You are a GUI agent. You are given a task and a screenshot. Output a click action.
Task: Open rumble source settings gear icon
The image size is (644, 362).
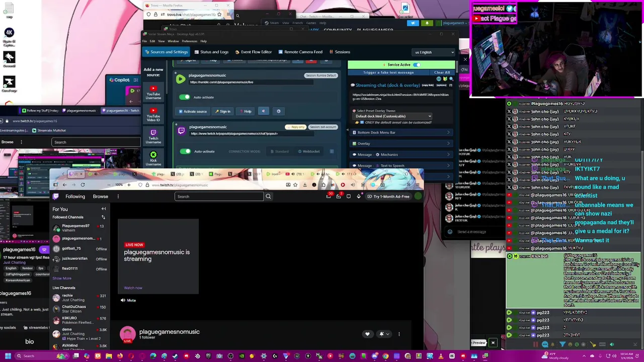click(278, 111)
